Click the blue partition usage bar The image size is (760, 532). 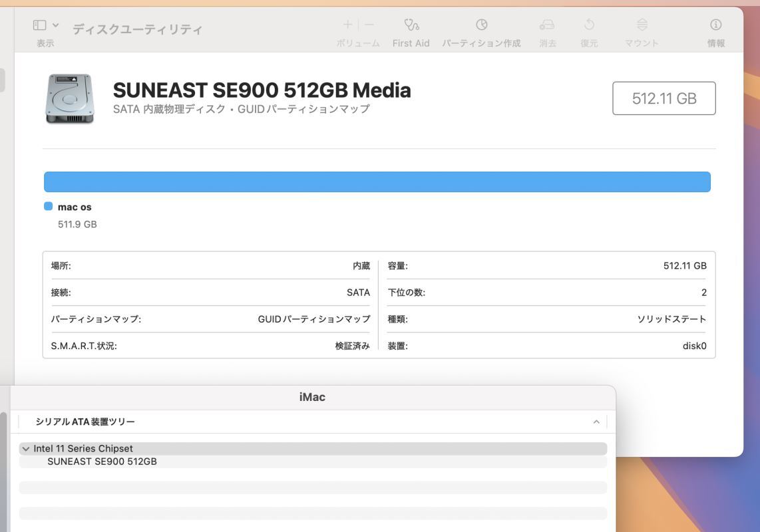point(377,182)
